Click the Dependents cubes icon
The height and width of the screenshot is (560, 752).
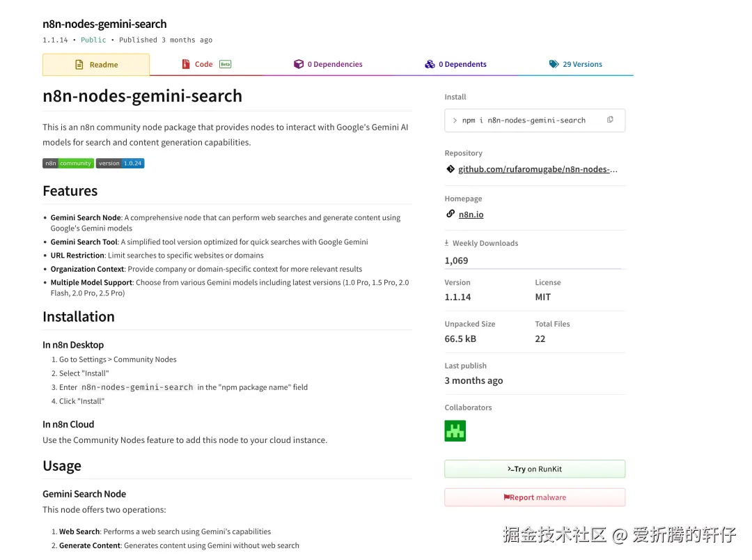pyautogui.click(x=430, y=64)
